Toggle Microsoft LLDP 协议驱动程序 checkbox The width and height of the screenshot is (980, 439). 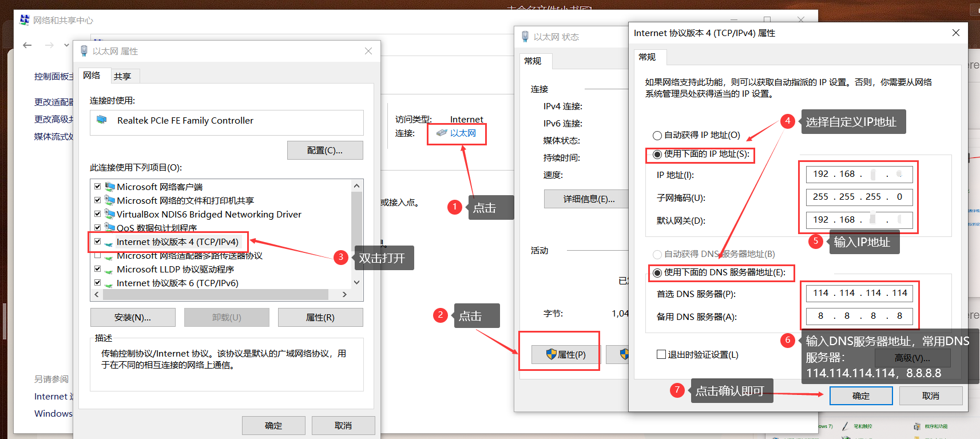tap(97, 269)
